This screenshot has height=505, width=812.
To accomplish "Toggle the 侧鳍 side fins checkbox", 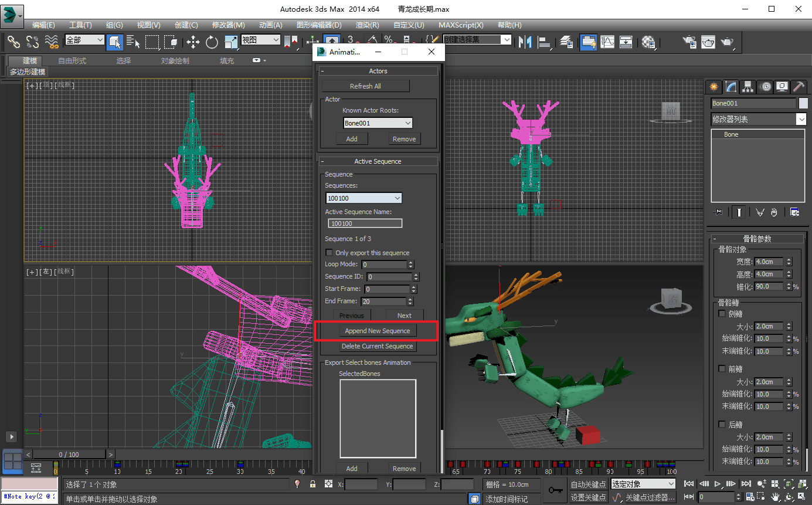I will point(722,314).
